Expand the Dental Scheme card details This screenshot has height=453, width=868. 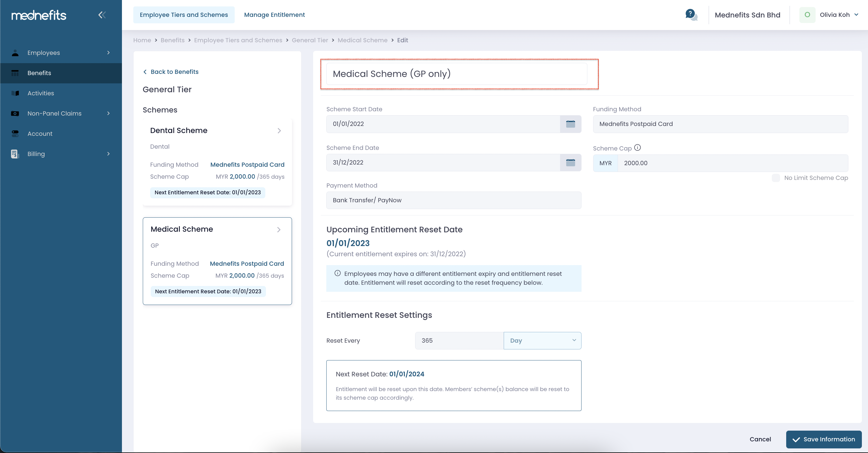pos(279,131)
